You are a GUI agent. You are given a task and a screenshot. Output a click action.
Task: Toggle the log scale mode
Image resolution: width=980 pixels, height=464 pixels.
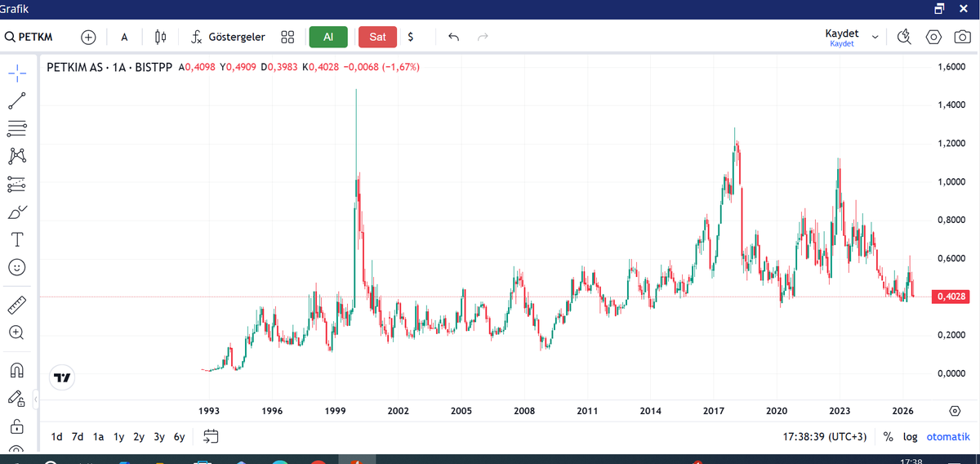910,436
